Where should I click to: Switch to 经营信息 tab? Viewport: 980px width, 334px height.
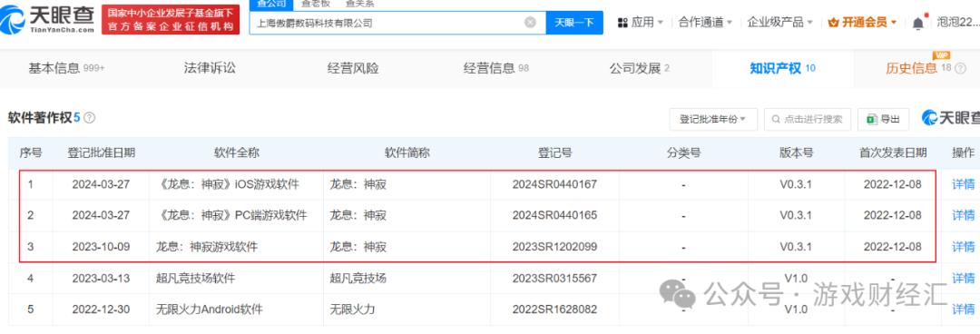pyautogui.click(x=495, y=68)
